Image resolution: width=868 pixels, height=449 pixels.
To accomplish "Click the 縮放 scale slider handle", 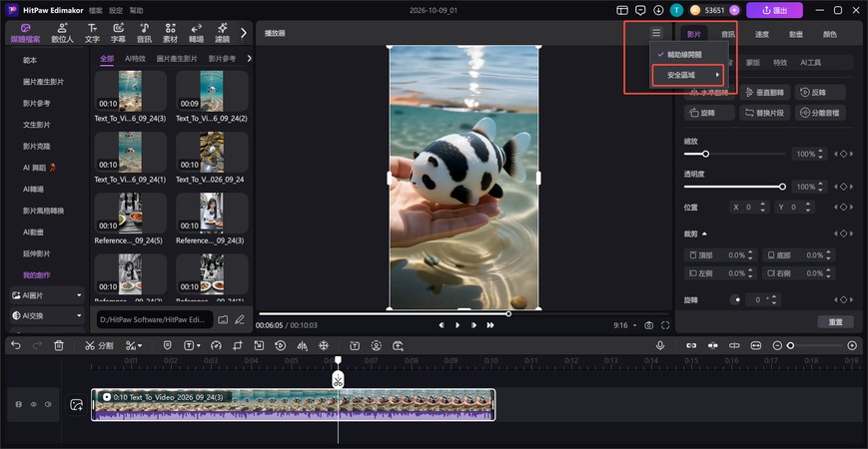I will click(x=705, y=155).
